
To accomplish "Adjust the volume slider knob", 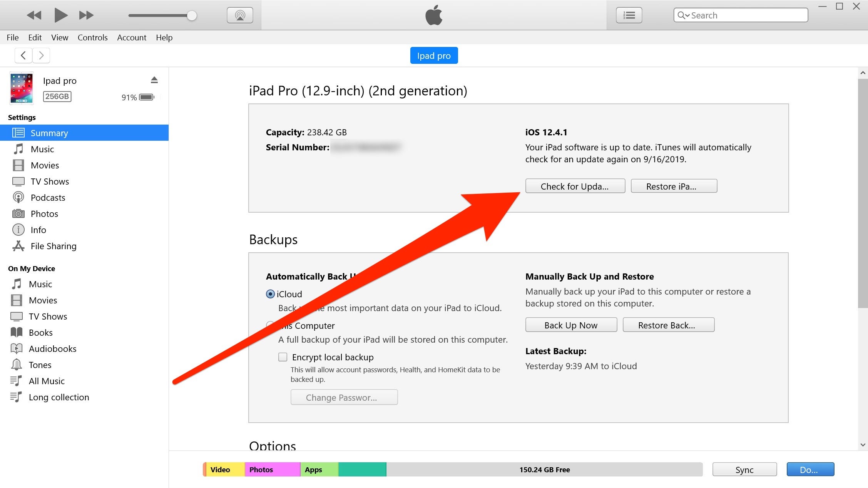I will [x=192, y=15].
